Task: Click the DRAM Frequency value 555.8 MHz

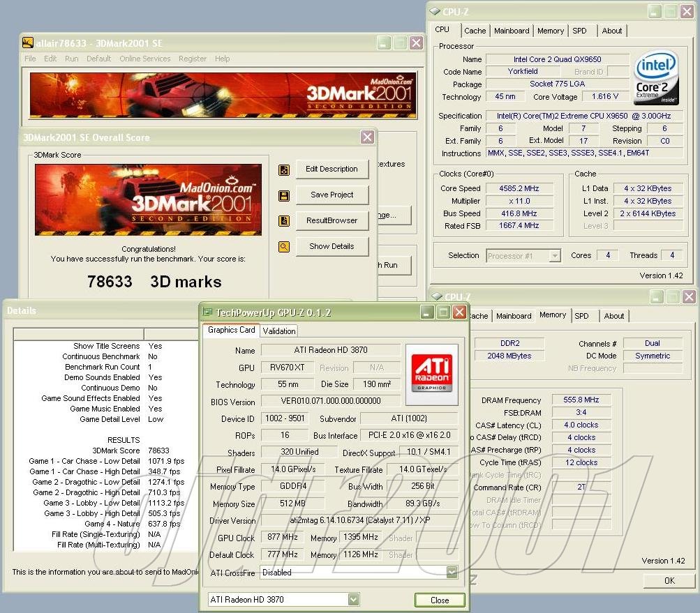Action: coord(581,400)
